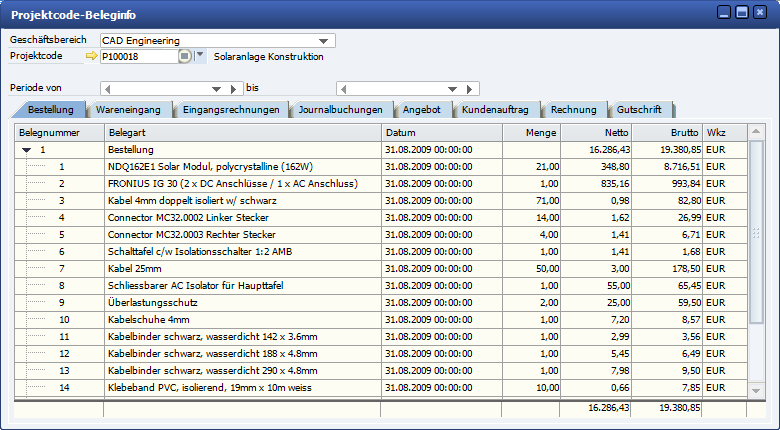780x430 pixels.
Task: Open the bis period dropdown arrow
Action: point(452,89)
